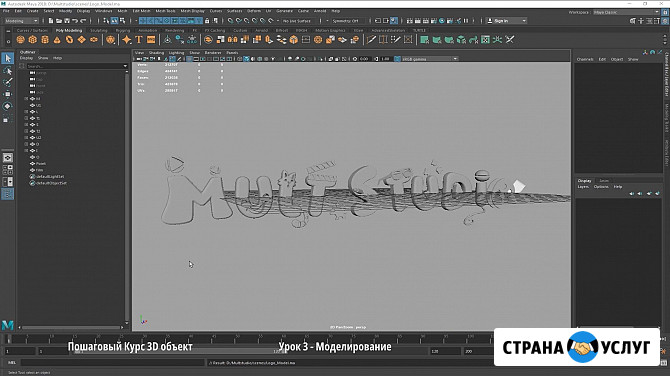Choose the Lasso select tool
Screen dimensions: 670x376
click(8, 70)
